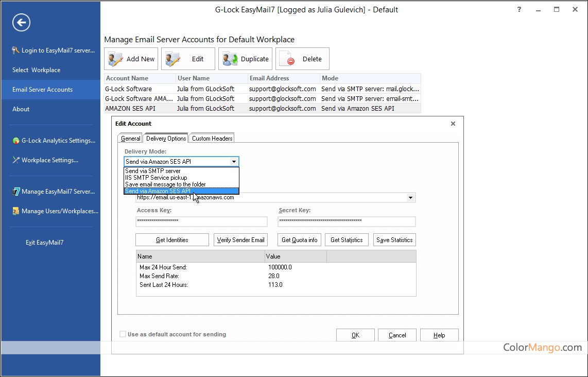Open G-Lock Analytics Settings from sidebar
The image size is (588, 377).
[x=54, y=141]
